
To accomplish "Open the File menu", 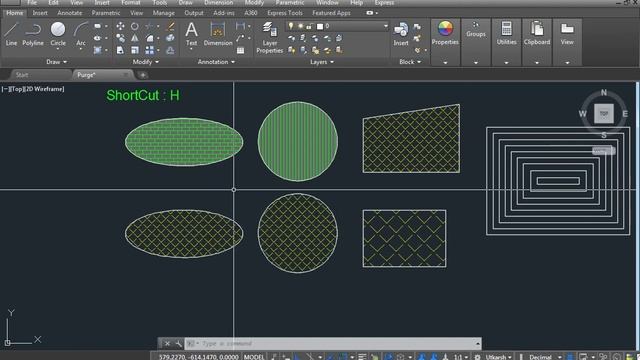I will (32, 2).
